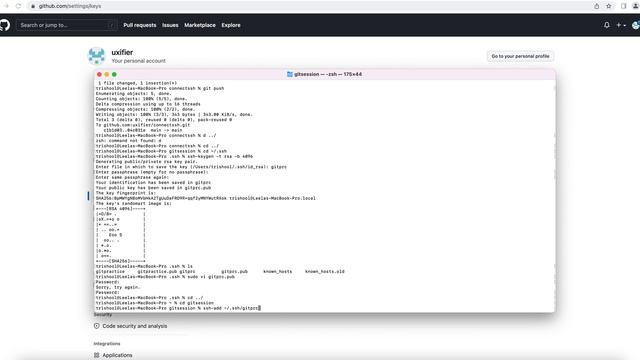Open the user avatar menu in header
Image resolution: width=640 pixels, height=360 pixels.
(x=636, y=25)
